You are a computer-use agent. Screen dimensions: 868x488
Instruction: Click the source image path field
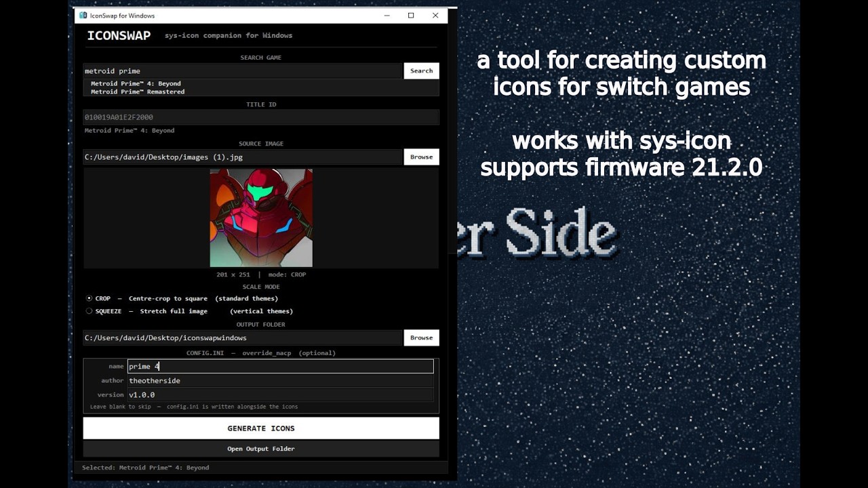click(243, 157)
